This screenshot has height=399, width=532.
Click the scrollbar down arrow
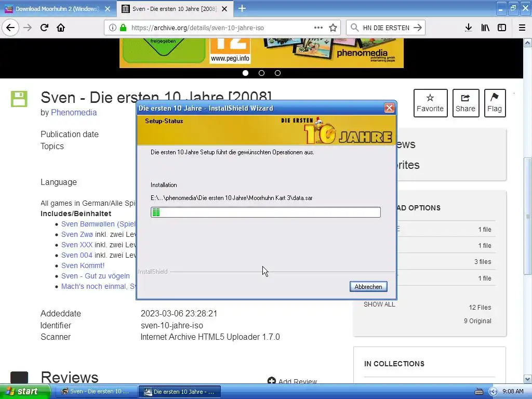(x=527, y=379)
